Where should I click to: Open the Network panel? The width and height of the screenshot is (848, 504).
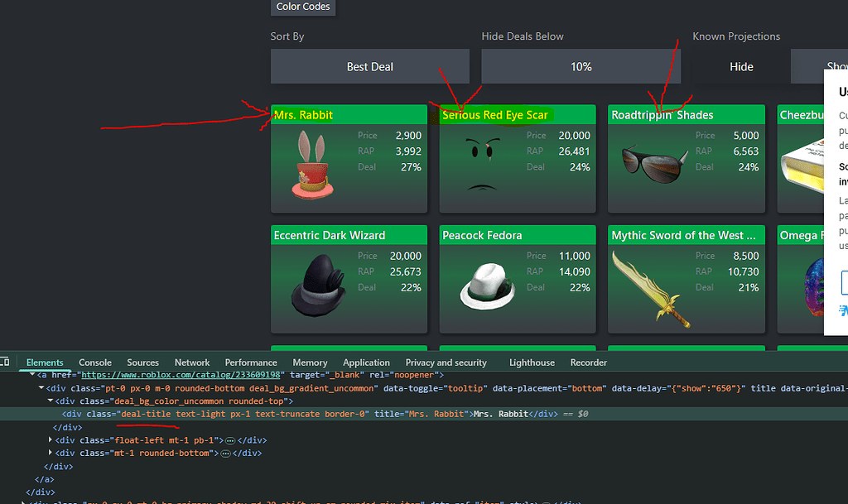(191, 362)
